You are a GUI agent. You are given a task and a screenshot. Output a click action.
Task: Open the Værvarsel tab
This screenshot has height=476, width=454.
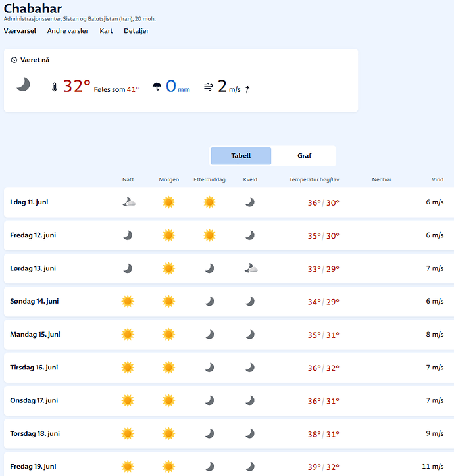coord(20,31)
